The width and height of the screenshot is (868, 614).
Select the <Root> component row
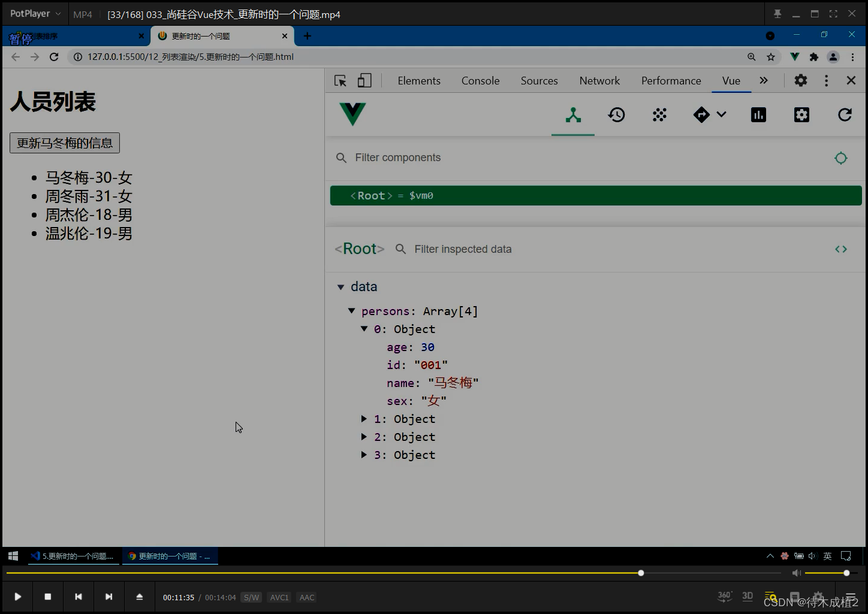pos(596,196)
